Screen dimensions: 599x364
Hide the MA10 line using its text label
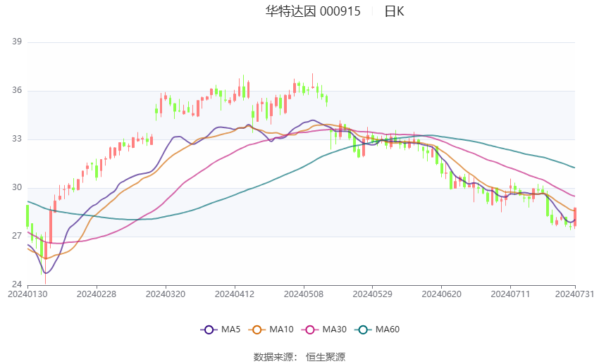282,329
